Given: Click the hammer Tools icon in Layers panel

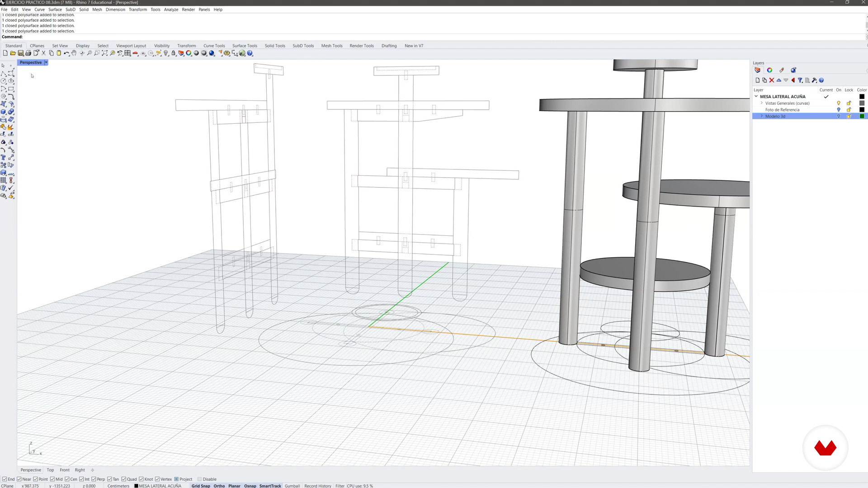Looking at the screenshot, I should pos(814,80).
